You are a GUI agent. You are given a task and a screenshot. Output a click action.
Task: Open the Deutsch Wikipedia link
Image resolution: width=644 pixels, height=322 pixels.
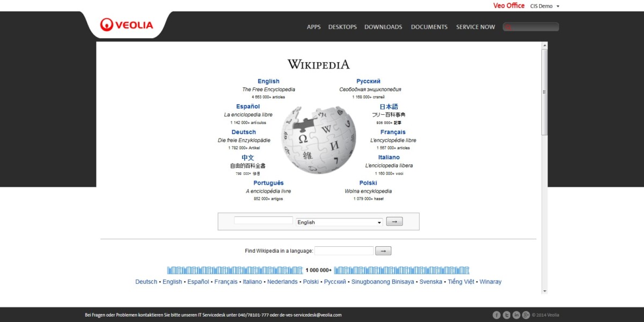coord(244,132)
